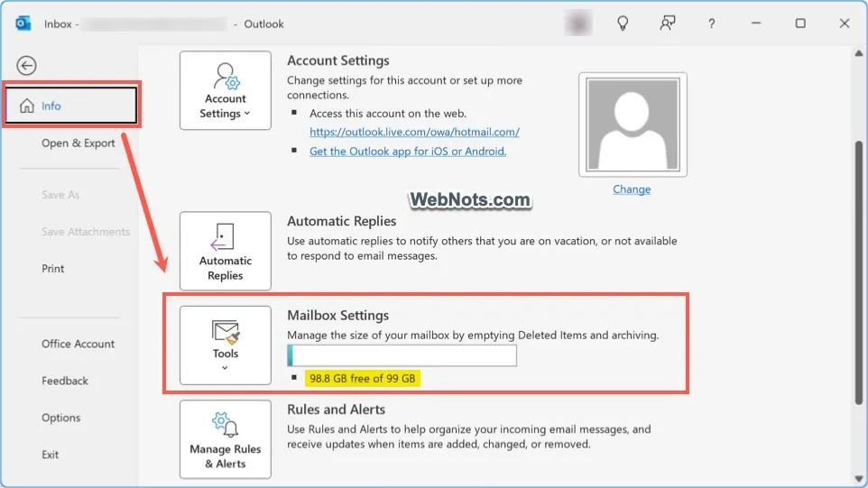This screenshot has height=488, width=868.
Task: Click the question mark help icon
Action: (713, 23)
